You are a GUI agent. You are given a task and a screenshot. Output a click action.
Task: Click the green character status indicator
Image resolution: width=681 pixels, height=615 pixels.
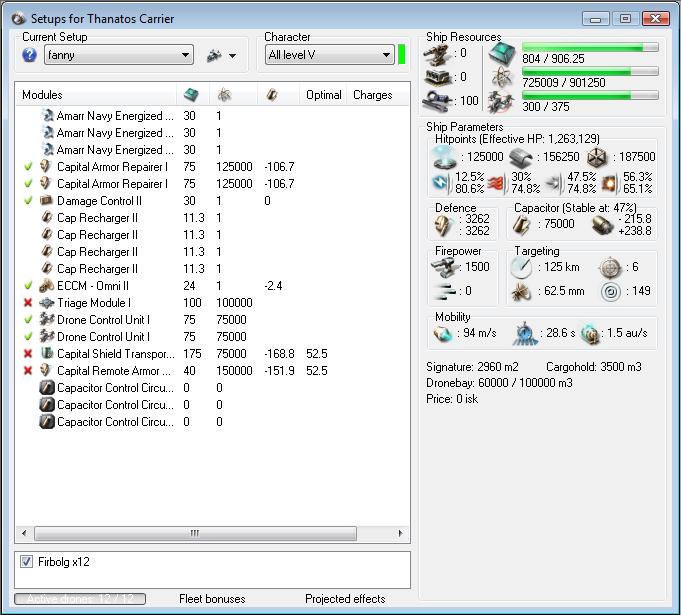402,54
